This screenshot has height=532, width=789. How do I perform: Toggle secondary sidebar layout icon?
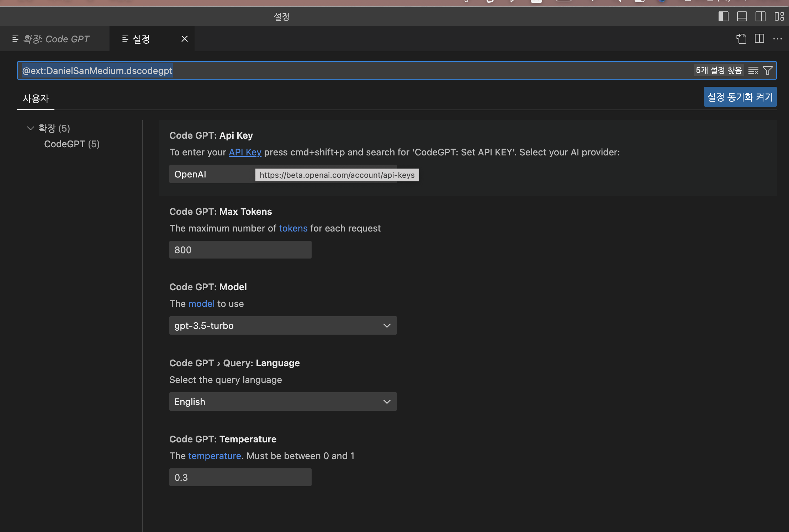click(760, 17)
